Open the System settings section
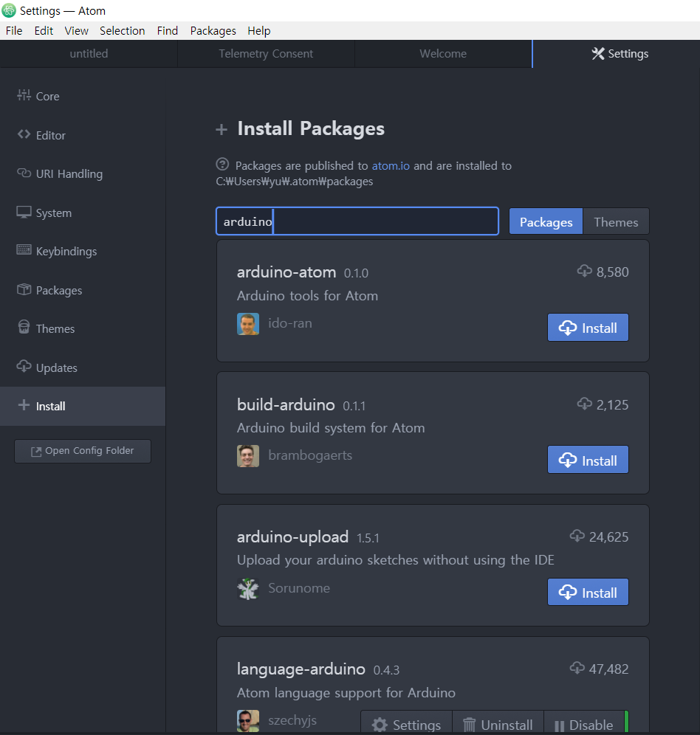 tap(83, 213)
